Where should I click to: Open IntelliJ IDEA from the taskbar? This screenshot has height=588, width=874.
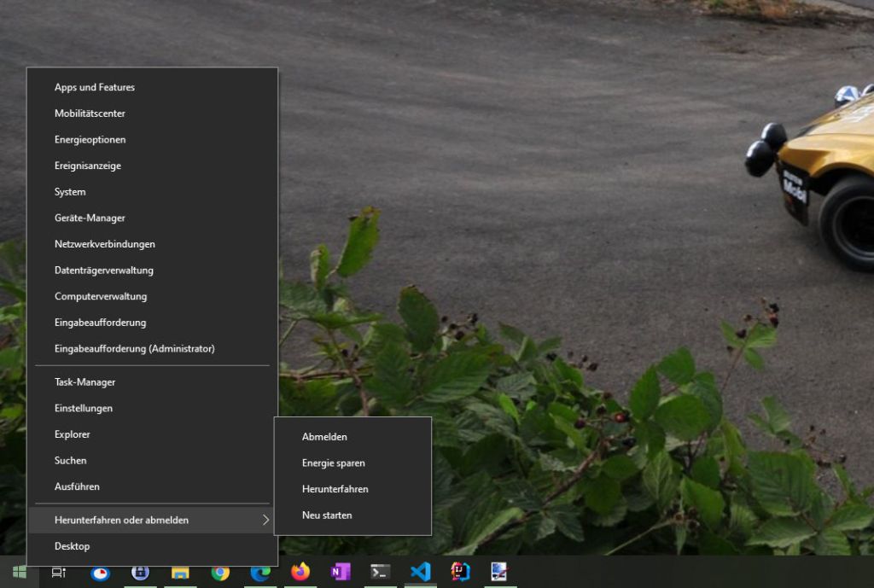pyautogui.click(x=460, y=572)
